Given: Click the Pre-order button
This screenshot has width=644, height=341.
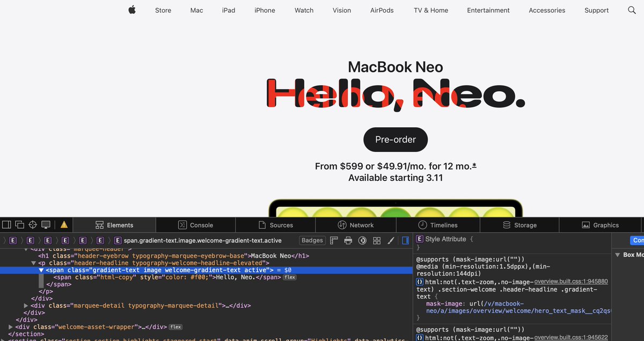Looking at the screenshot, I should pyautogui.click(x=396, y=140).
